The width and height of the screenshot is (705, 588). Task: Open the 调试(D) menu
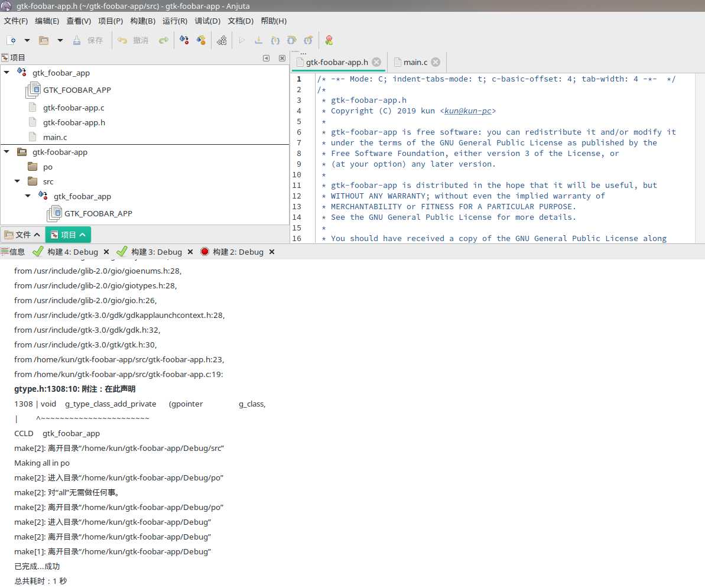207,21
